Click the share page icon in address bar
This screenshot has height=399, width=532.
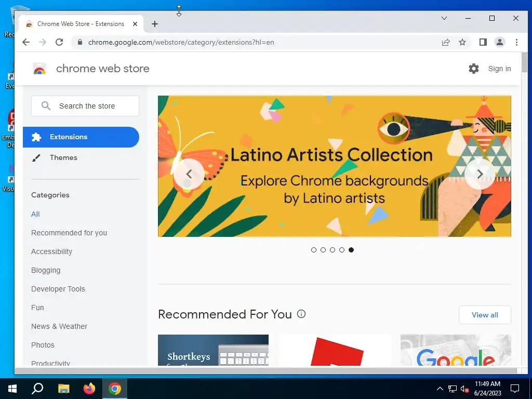coord(445,42)
